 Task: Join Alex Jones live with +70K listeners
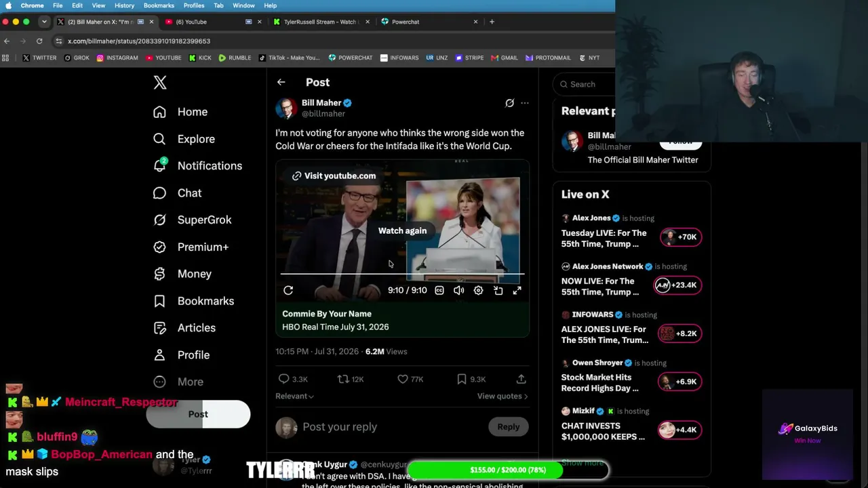coord(681,237)
